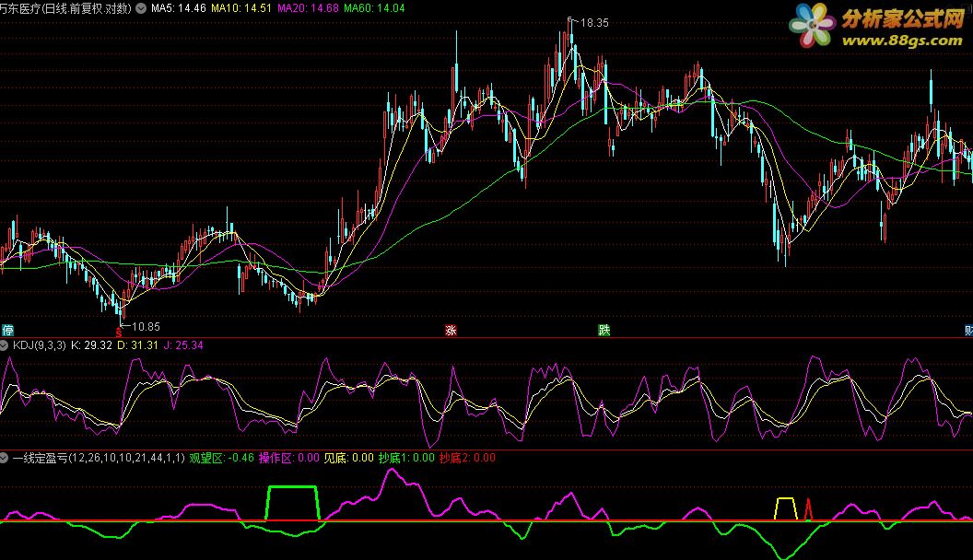Click the 停 marker icon at chart bottom

click(7, 330)
